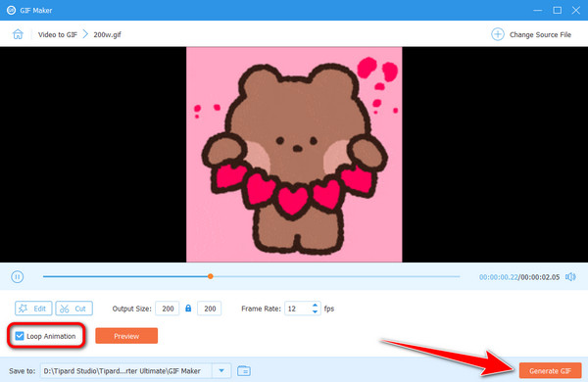Increase frame rate with up arrow
The width and height of the screenshot is (588, 382).
coord(315,306)
